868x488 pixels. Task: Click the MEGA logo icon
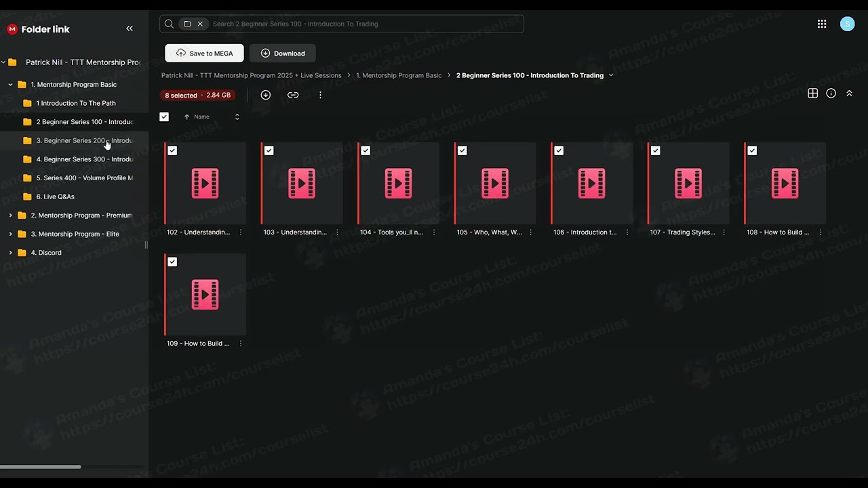pyautogui.click(x=12, y=29)
